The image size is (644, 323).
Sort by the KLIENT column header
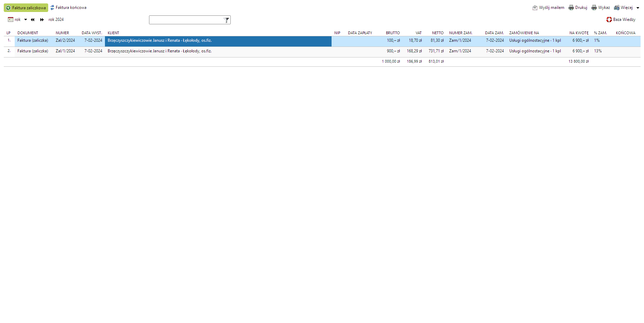[113, 33]
